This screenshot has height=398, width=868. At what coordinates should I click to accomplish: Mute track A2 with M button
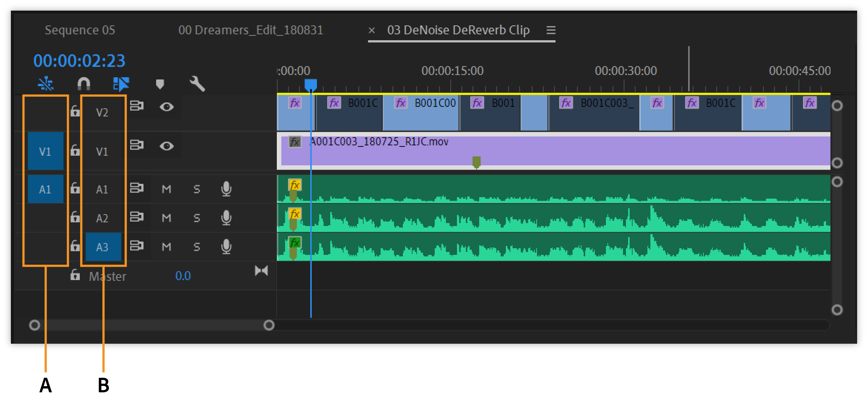166,218
